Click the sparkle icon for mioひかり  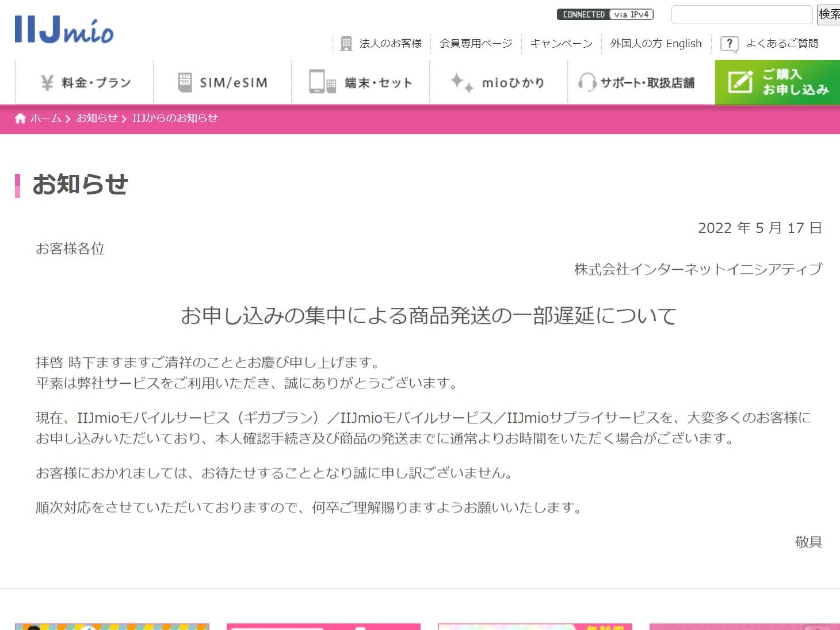pyautogui.click(x=462, y=82)
